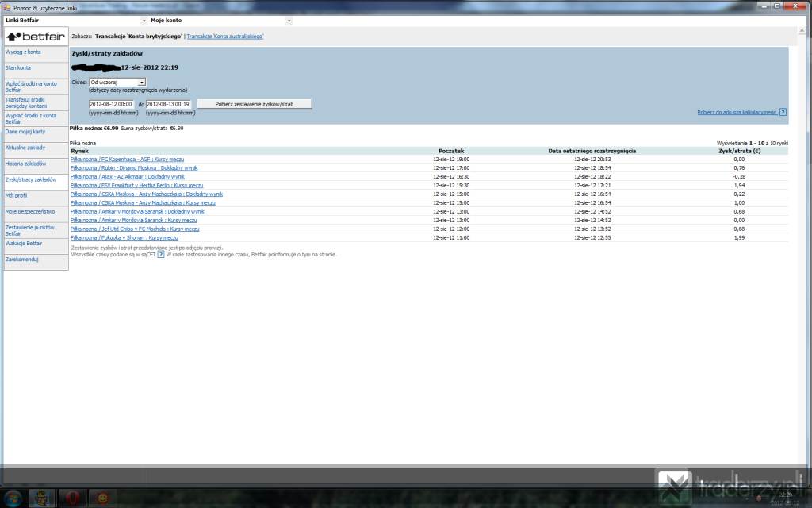Click the 12-sie-12 12:55 settlement cell
This screenshot has height=508, width=812.
(592, 238)
